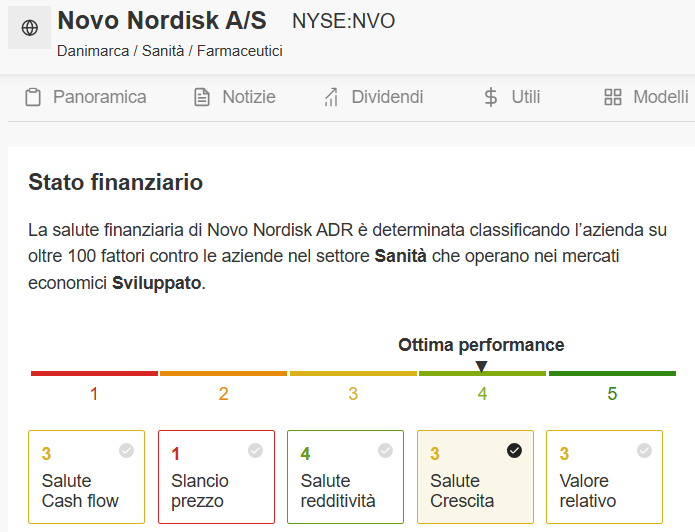
Task: Click the black marker under Ottima performance
Action: click(x=481, y=367)
